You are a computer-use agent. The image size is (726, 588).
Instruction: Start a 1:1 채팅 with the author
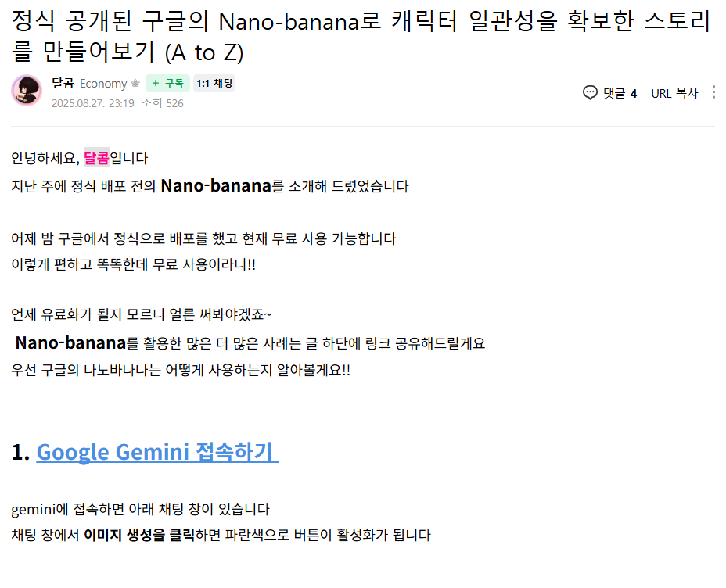click(x=214, y=83)
